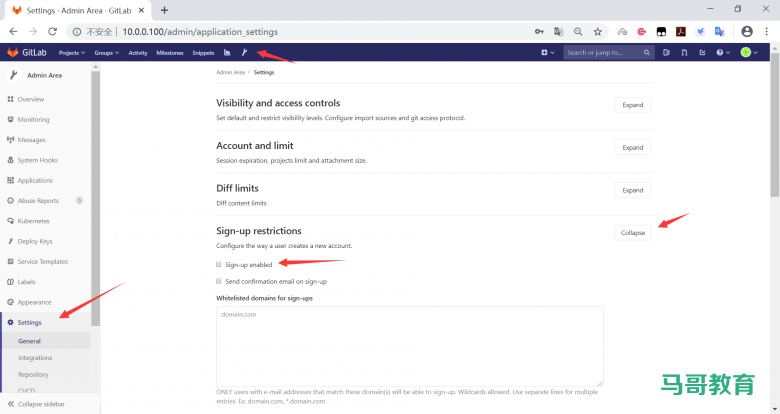Click the Labels sidebar icon
Screen dimensions: 780x414
click(x=10, y=282)
